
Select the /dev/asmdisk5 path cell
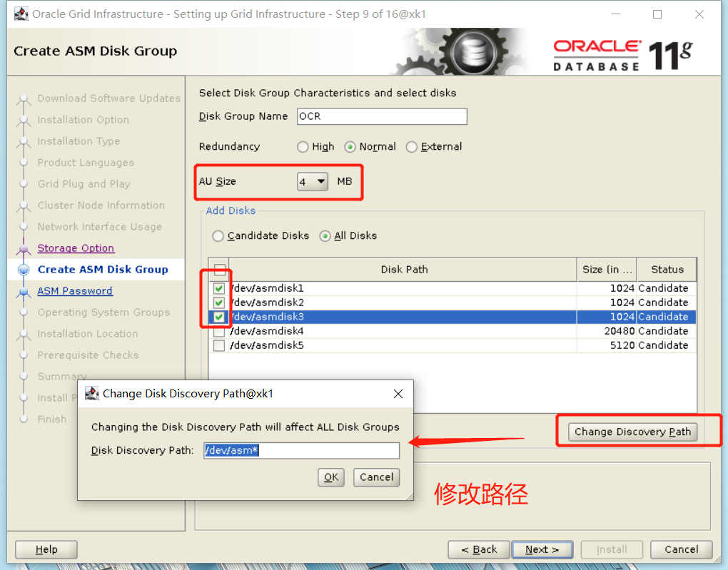tap(403, 346)
